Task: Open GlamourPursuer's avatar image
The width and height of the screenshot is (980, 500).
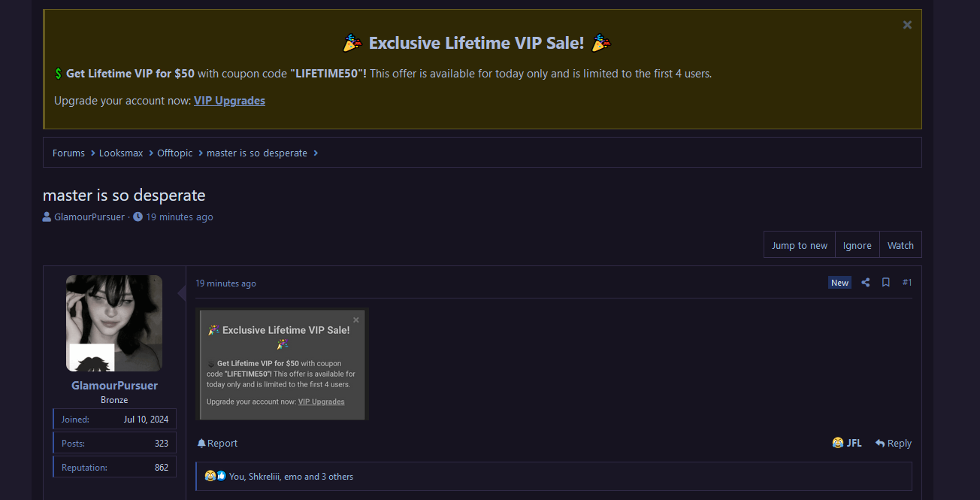Action: [114, 323]
